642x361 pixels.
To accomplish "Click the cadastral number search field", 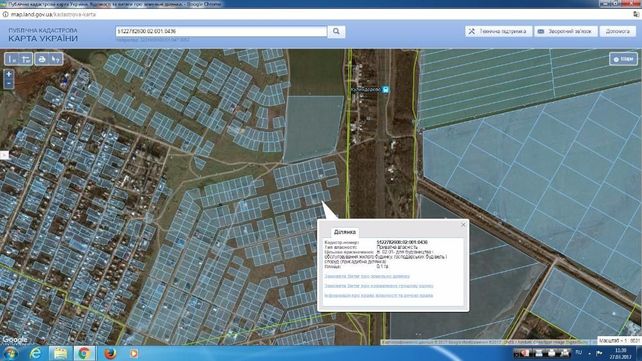I will pos(221,31).
